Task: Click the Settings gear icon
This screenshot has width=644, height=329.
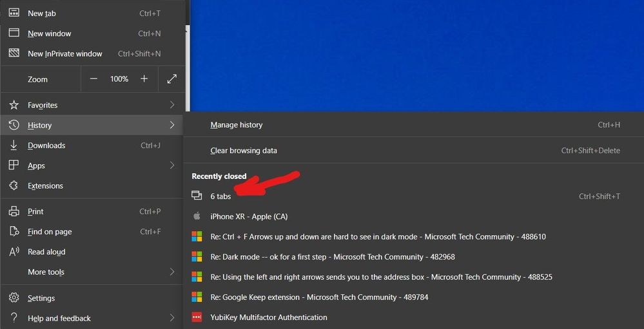Action: (14, 298)
